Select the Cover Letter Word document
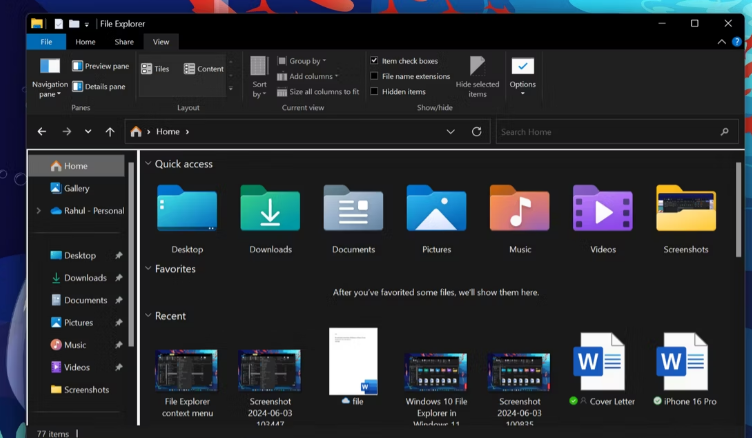The image size is (752, 438). tap(599, 361)
